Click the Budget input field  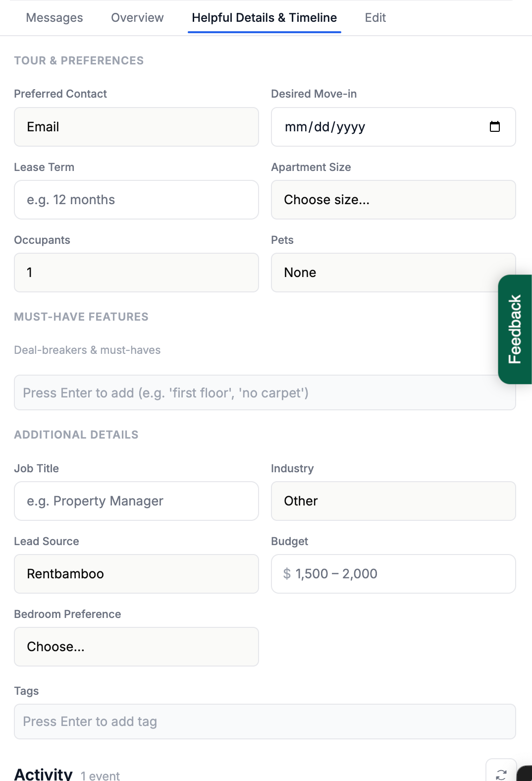point(393,574)
